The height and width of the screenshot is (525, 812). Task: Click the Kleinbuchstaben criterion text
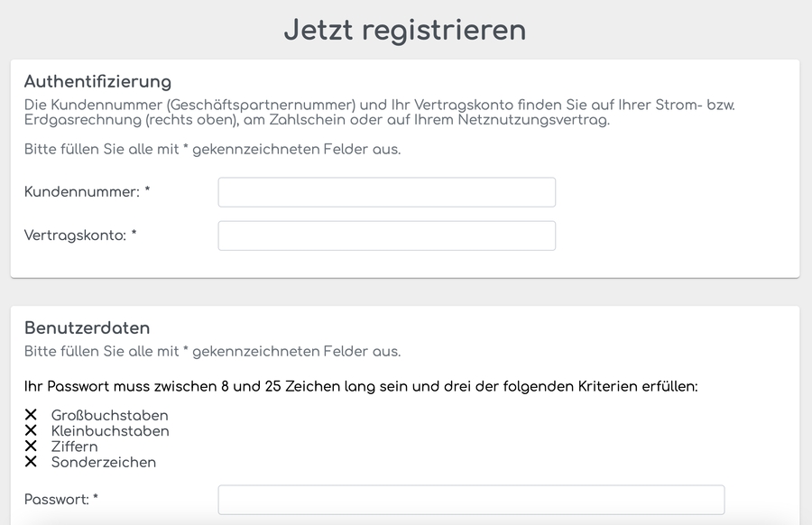click(110, 431)
